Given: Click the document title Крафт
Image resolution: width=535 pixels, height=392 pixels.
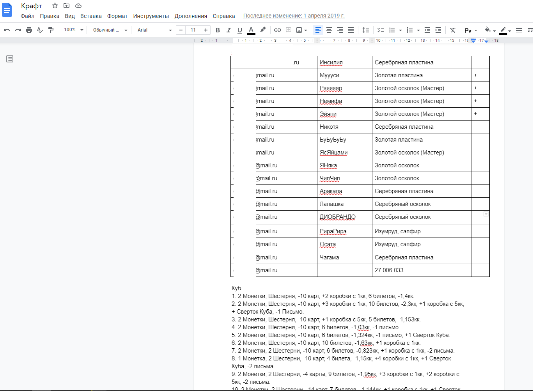Looking at the screenshot, I should pyautogui.click(x=32, y=6).
